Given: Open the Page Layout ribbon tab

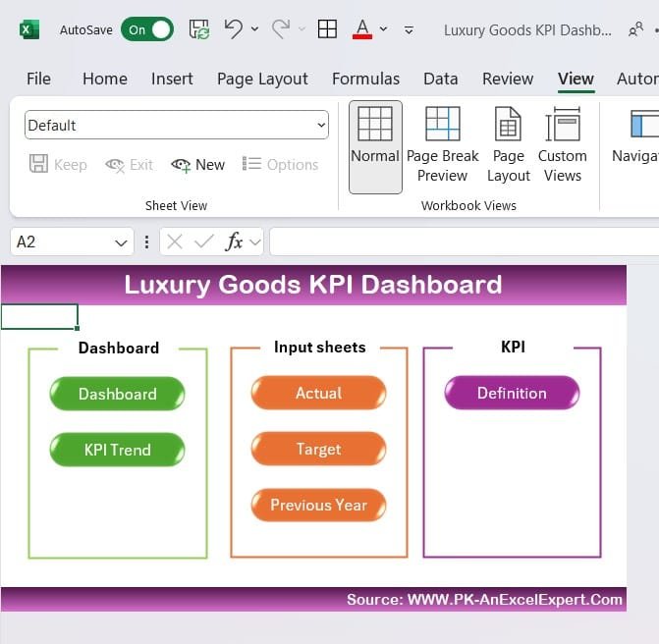Looking at the screenshot, I should [262, 79].
